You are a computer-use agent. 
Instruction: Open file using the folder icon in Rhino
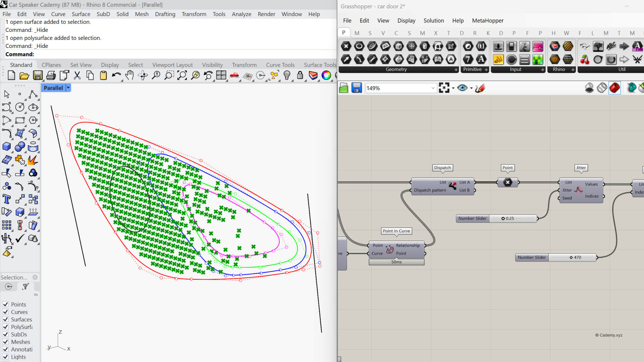[24, 75]
